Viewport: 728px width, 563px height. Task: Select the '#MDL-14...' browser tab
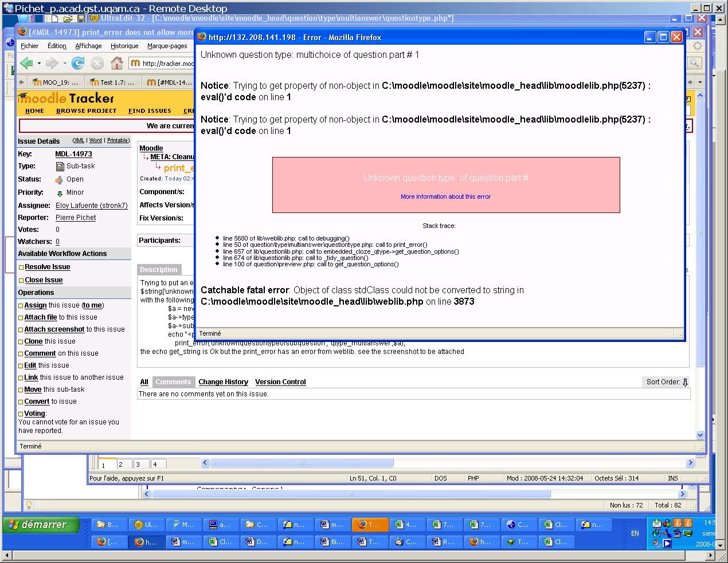pos(169,82)
